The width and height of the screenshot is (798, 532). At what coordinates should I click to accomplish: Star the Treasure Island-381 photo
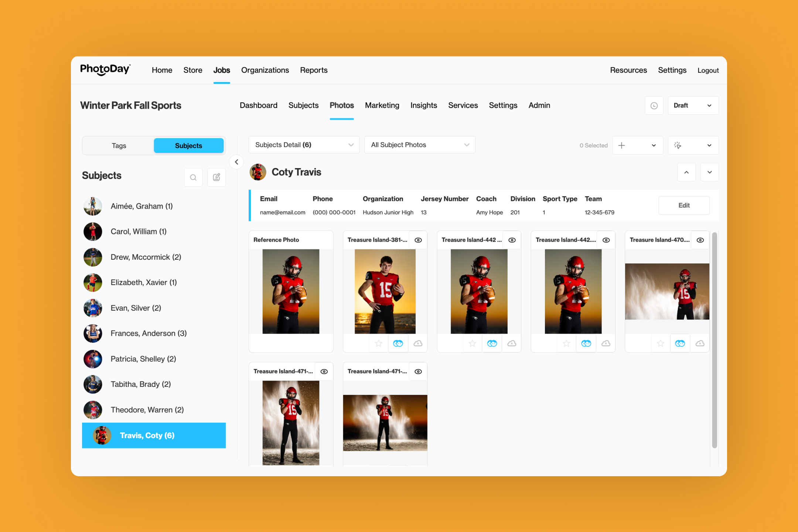pos(378,344)
